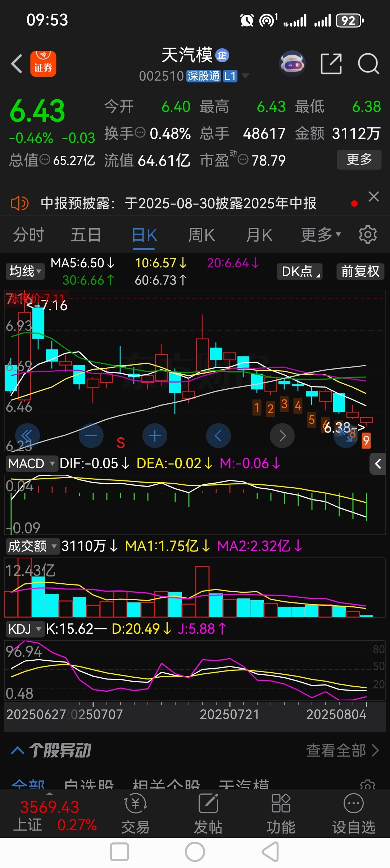Open the 中报预披露 announcement text

(178, 203)
